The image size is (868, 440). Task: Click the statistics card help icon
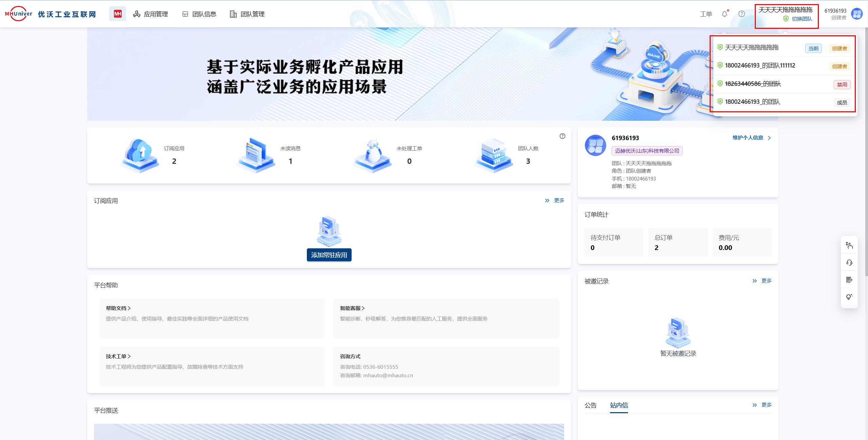tap(562, 136)
